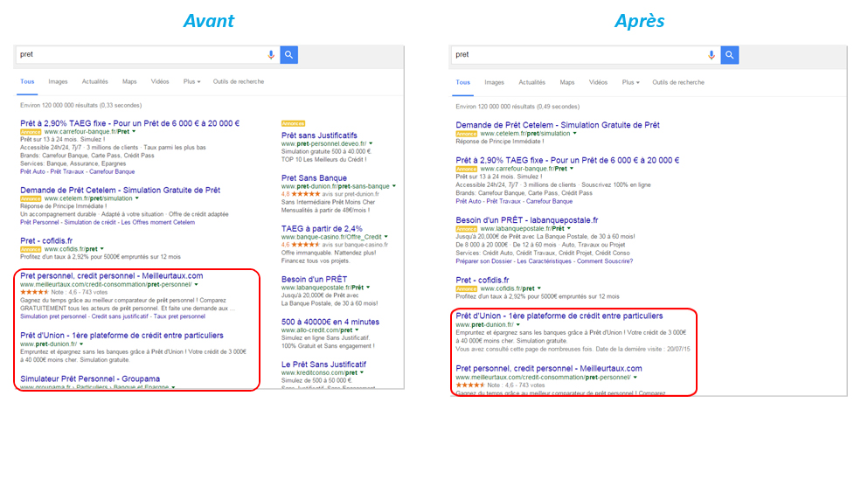Screen dimensions: 868x486
Task: Click 'Credit sans justificatif' sitelink under Meilleurtaux
Action: (120, 316)
